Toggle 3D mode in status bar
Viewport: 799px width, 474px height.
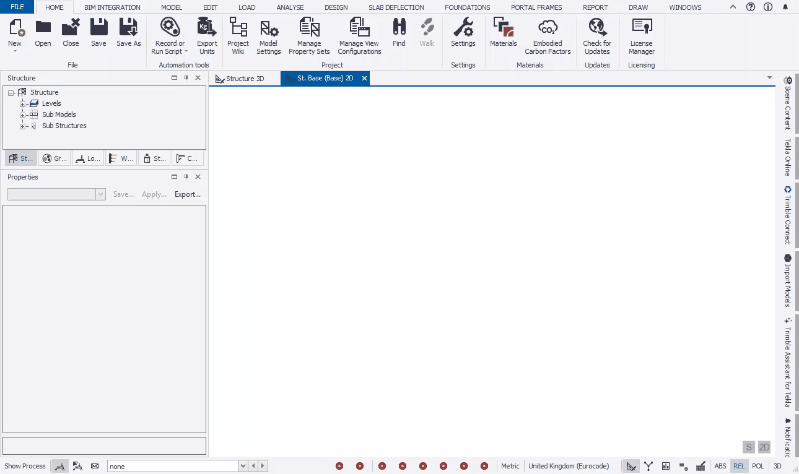[x=777, y=466]
